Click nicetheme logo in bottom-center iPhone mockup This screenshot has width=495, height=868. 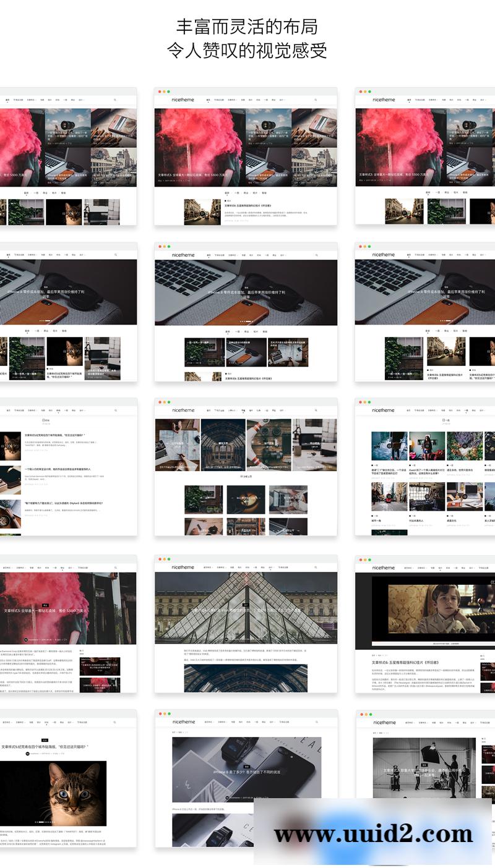183,721
